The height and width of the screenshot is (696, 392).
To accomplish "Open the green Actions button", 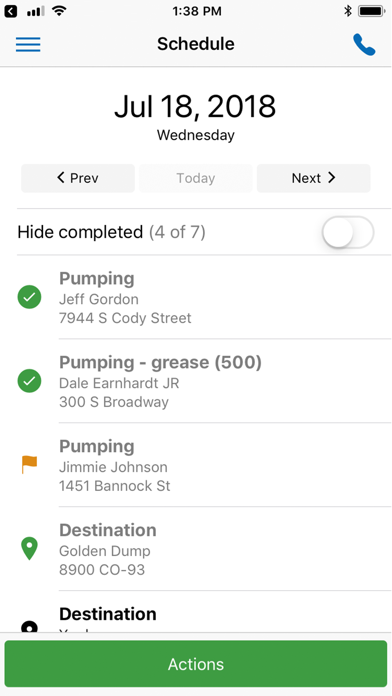I will click(196, 664).
